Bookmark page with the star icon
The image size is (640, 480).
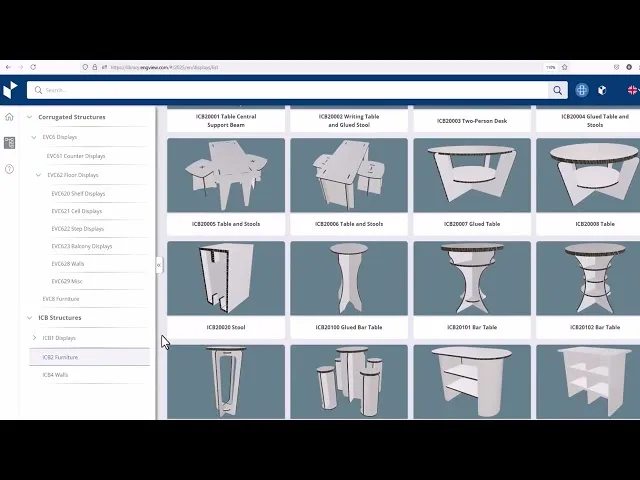point(564,67)
